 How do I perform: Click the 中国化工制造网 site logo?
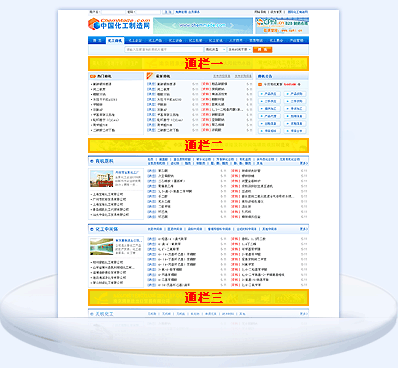point(119,24)
